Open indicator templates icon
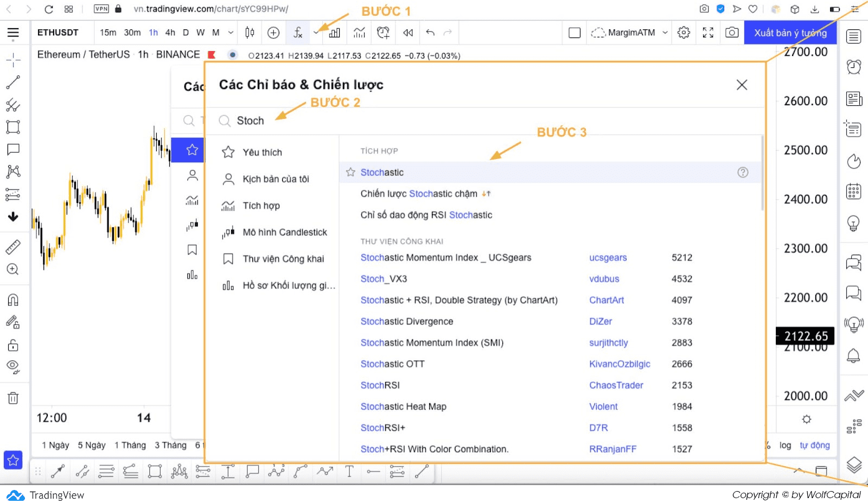 pyautogui.click(x=359, y=33)
